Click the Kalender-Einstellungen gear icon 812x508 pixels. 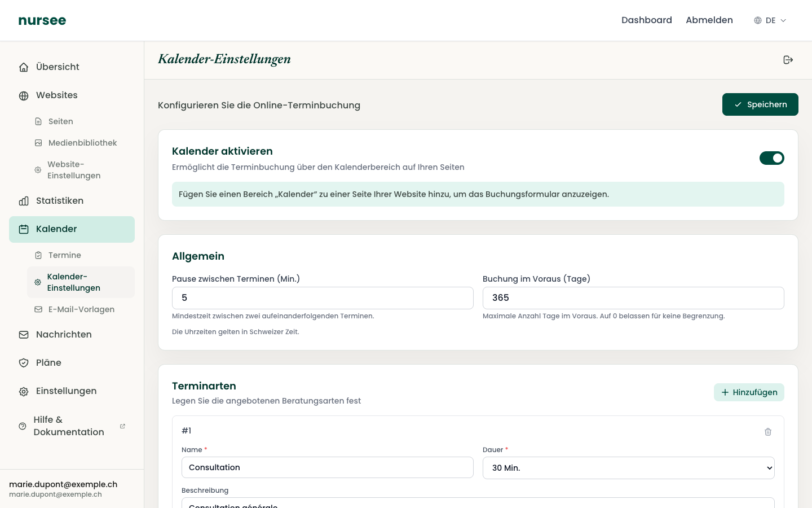click(38, 282)
